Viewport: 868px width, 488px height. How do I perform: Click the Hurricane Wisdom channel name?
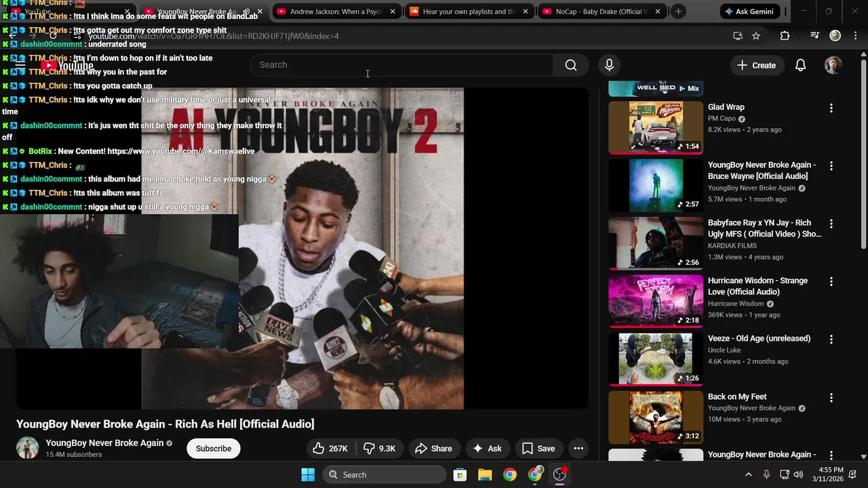(x=736, y=304)
